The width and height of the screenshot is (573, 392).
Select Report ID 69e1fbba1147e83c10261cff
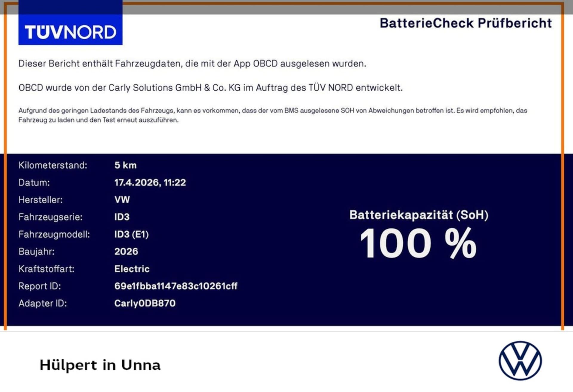click(x=176, y=286)
